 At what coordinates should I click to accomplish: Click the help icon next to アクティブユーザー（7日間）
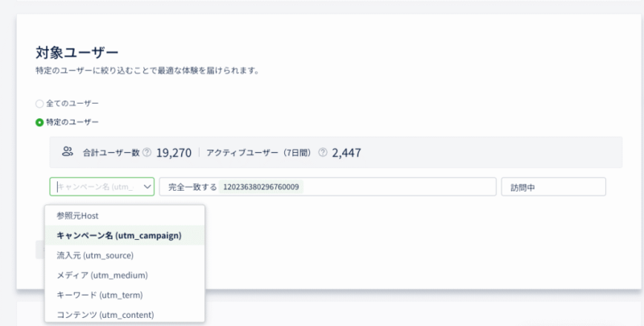[322, 152]
